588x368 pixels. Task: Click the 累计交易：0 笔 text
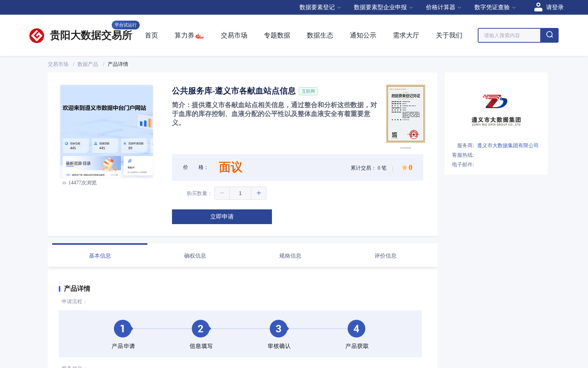click(369, 168)
